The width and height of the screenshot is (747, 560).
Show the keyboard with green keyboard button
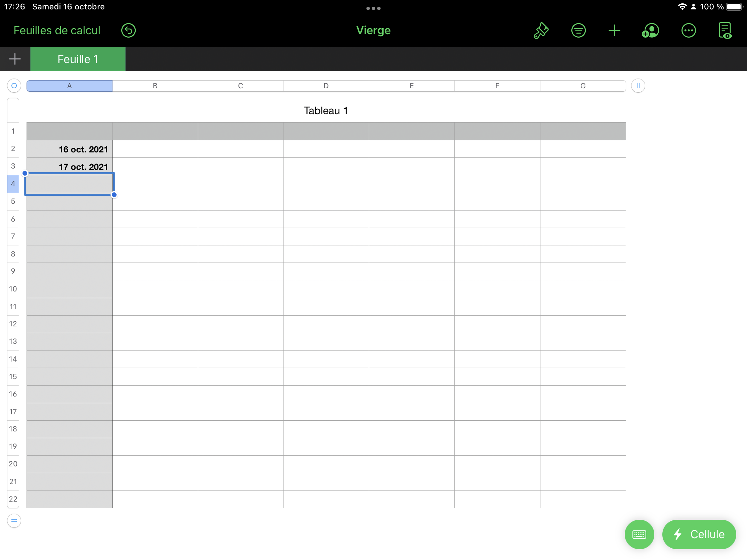pyautogui.click(x=639, y=534)
